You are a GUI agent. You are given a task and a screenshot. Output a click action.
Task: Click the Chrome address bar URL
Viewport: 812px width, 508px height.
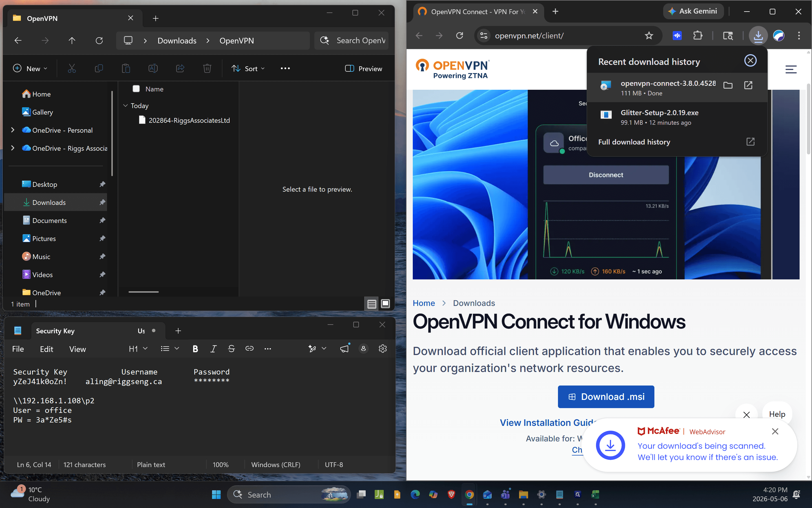click(529, 36)
